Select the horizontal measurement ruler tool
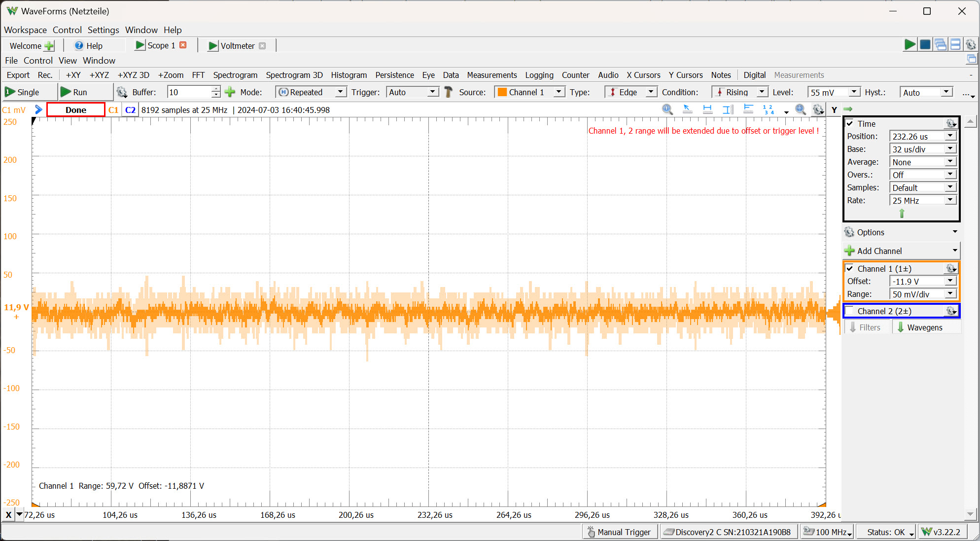Image resolution: width=980 pixels, height=541 pixels. [x=707, y=109]
